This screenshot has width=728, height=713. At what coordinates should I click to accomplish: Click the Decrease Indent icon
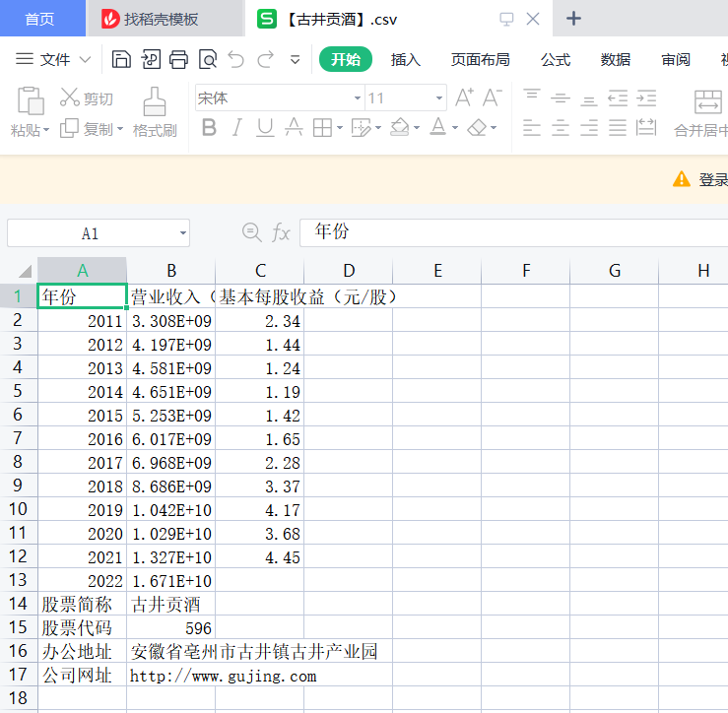(618, 97)
